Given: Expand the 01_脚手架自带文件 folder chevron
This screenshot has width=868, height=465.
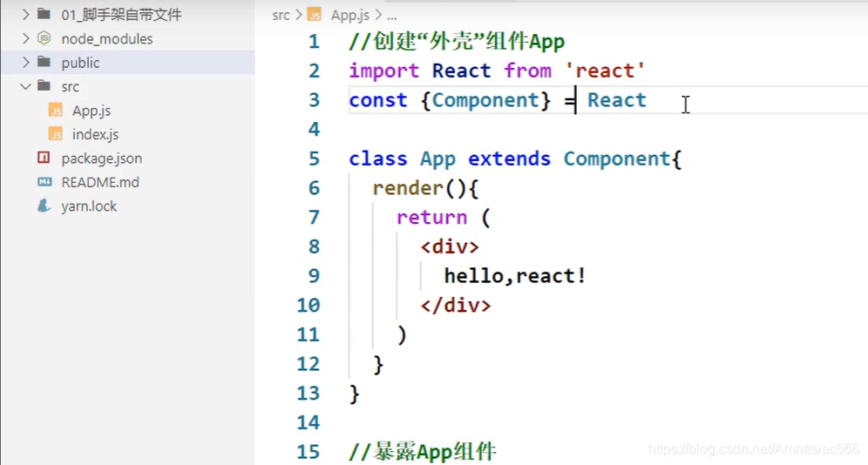Looking at the screenshot, I should tap(25, 15).
